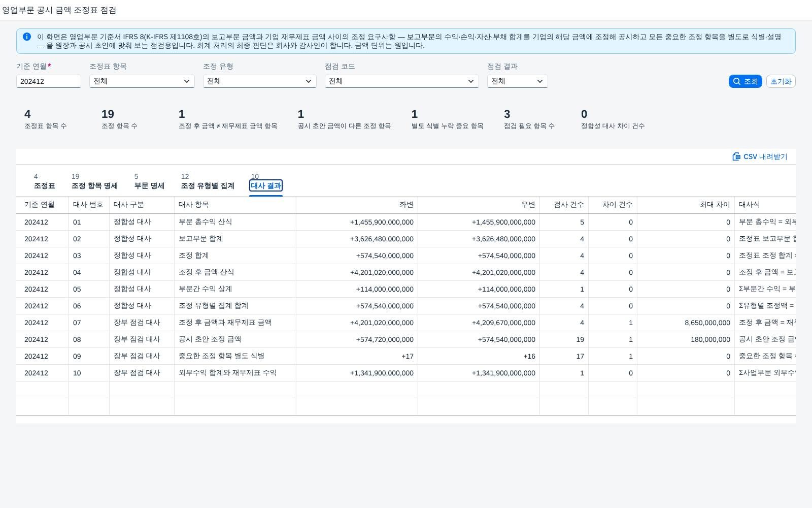
Task: Click the 우변 column header
Action: coord(479,205)
